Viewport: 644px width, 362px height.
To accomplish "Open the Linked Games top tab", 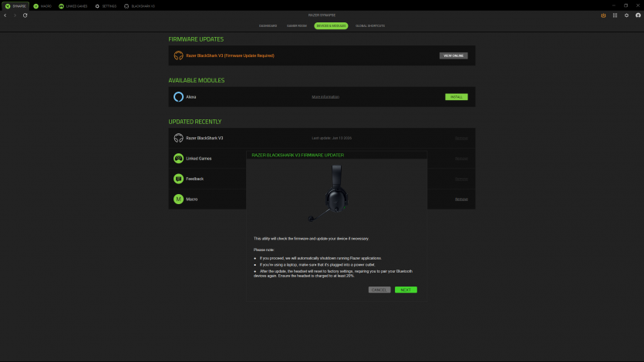I will pyautogui.click(x=73, y=5).
